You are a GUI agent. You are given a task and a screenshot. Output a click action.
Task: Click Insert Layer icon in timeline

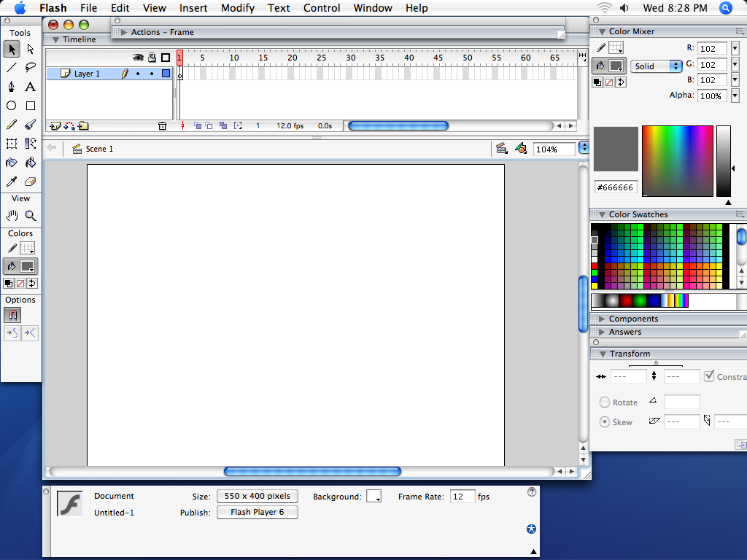pyautogui.click(x=55, y=125)
